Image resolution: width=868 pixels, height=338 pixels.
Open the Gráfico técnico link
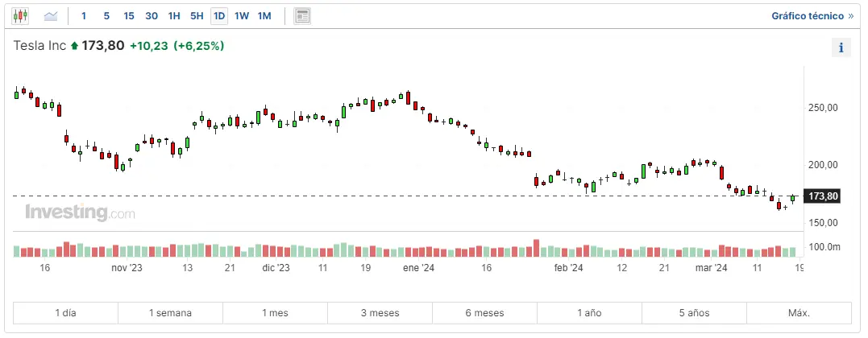click(x=812, y=15)
